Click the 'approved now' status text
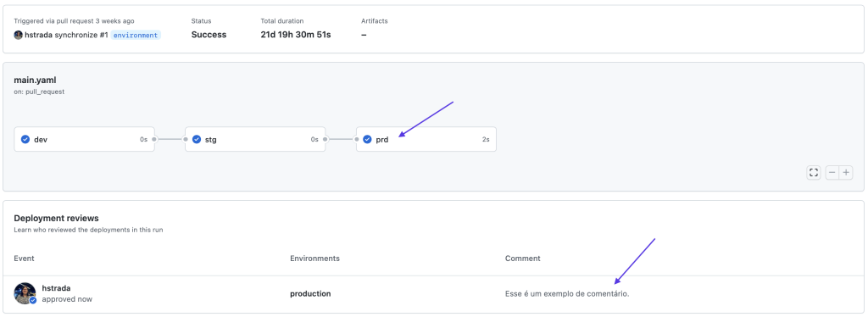Screen dimensions: 868x317 pos(67,299)
